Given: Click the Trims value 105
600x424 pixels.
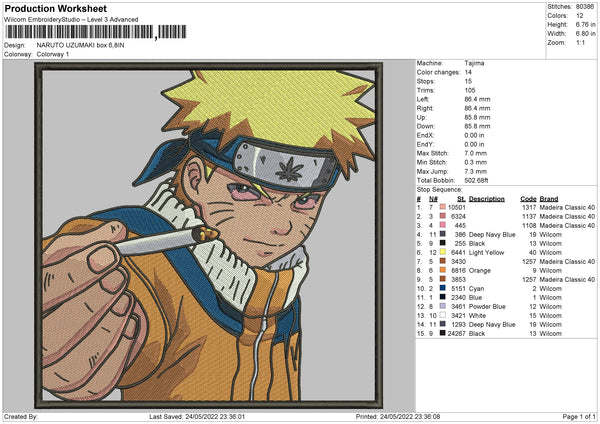Looking at the screenshot, I should 470,90.
